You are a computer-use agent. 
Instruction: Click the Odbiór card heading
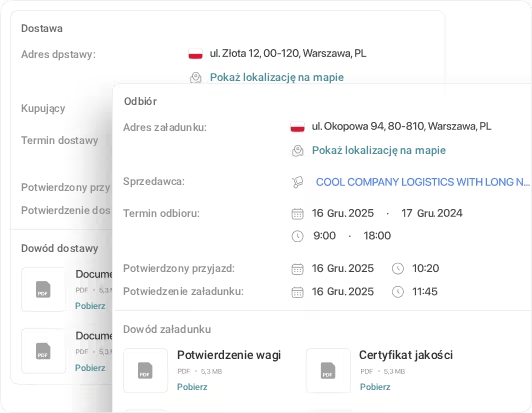pos(140,101)
